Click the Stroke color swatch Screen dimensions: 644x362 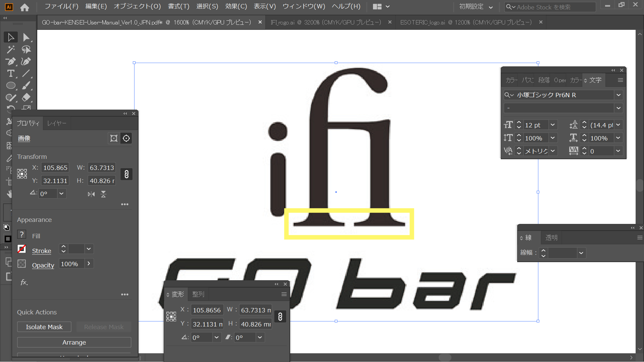tap(22, 249)
